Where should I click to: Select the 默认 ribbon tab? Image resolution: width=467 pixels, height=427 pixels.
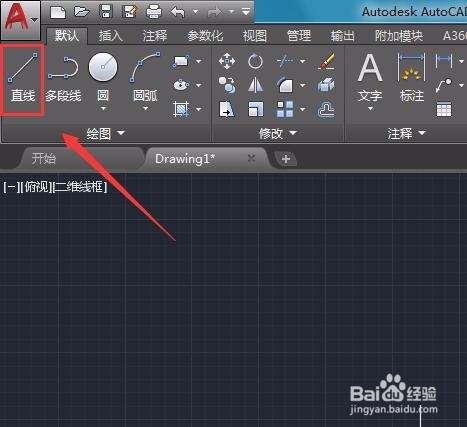67,35
